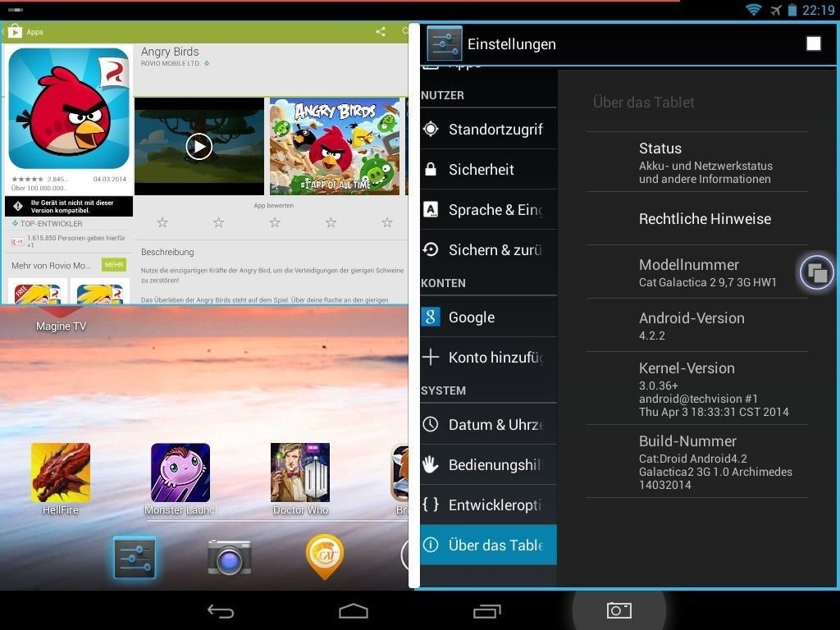
Task: Tap the Beschreibung heading in Play Store
Action: coord(167,252)
